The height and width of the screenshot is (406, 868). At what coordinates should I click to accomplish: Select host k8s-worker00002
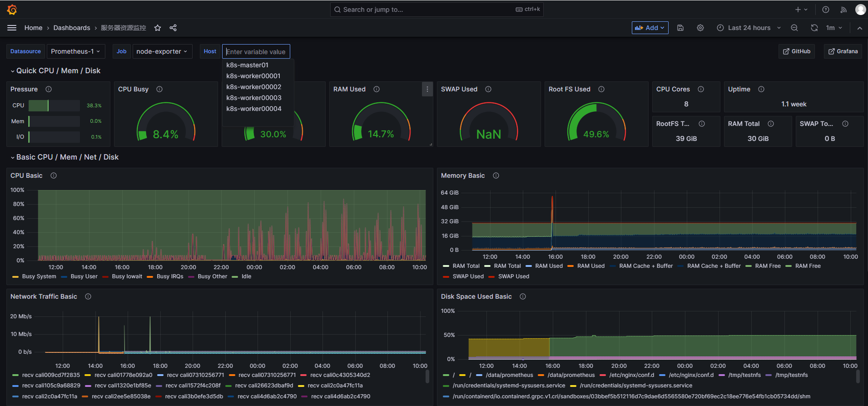258,87
